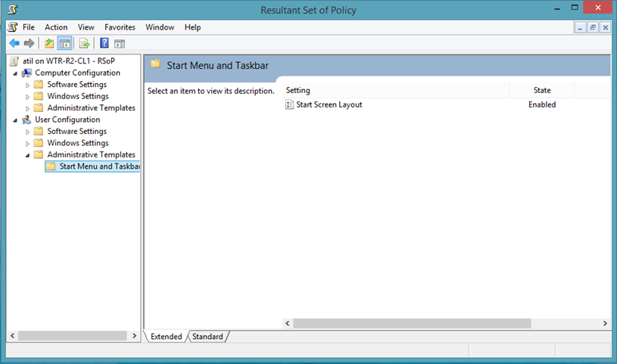Click the details pane scroll-right arrow
617x364 pixels.
tap(605, 323)
